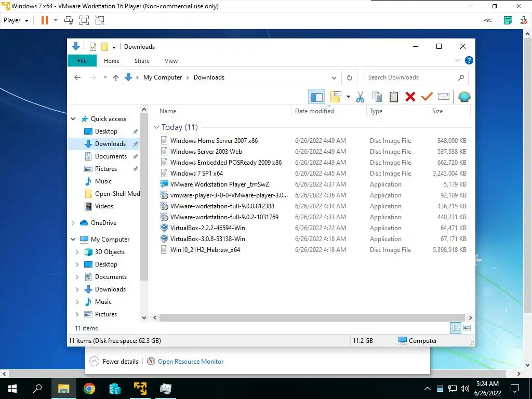Switch to the Share ribbon tab
532x399 pixels.
tap(142, 61)
